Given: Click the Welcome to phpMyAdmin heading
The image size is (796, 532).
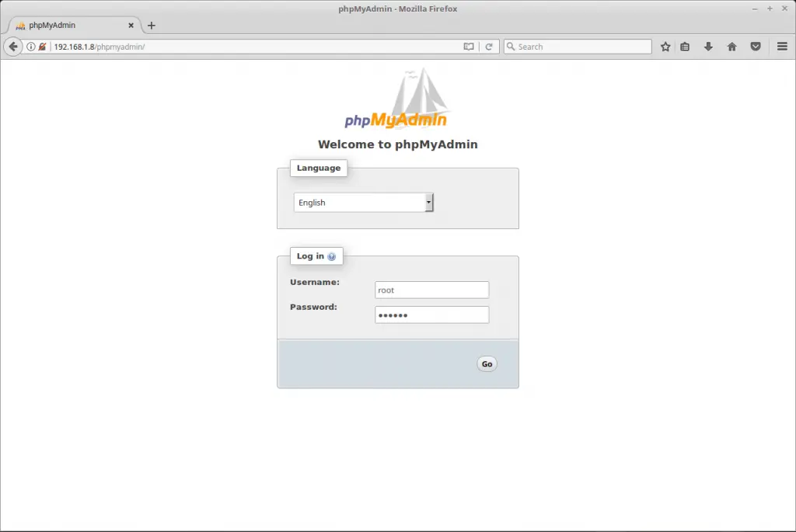Looking at the screenshot, I should 398,144.
